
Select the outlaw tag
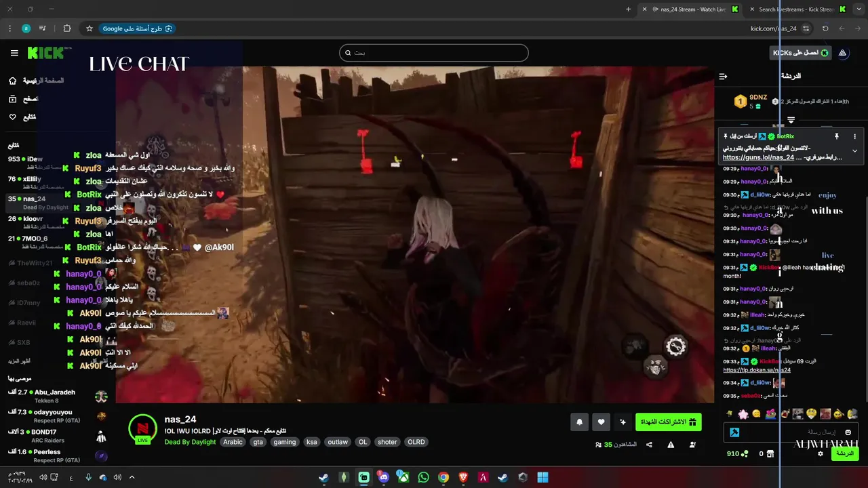tap(338, 442)
